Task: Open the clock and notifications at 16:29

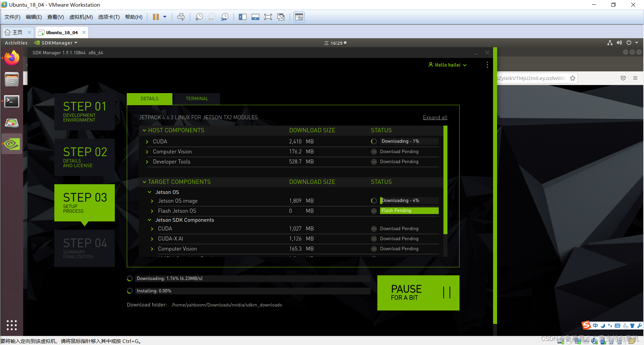Action: point(335,43)
